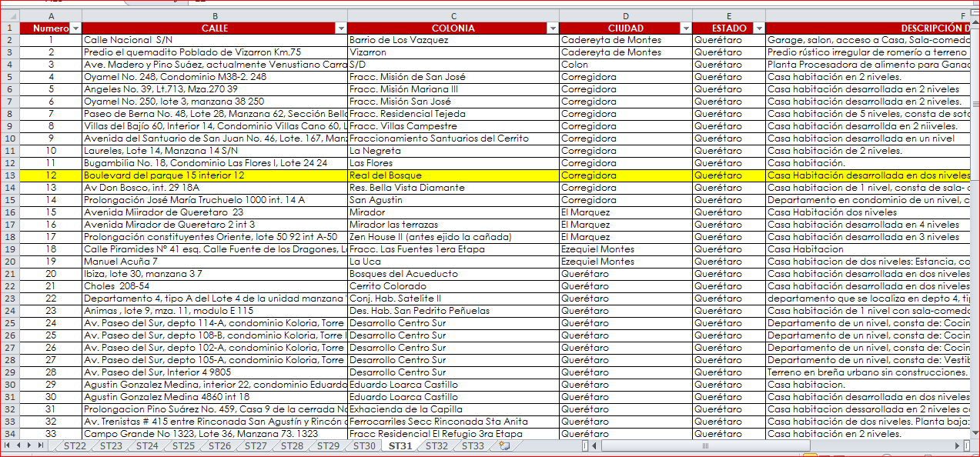Click the highlighted cell Real del Bosque
980x457 pixels.
point(453,175)
